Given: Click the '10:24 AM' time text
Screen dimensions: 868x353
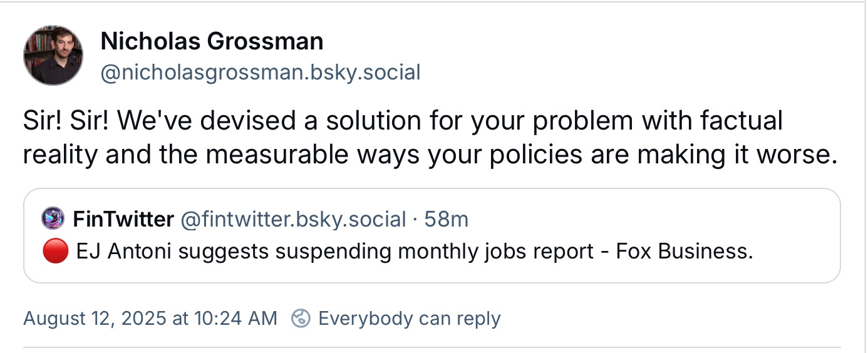Looking at the screenshot, I should pyautogui.click(x=234, y=318).
